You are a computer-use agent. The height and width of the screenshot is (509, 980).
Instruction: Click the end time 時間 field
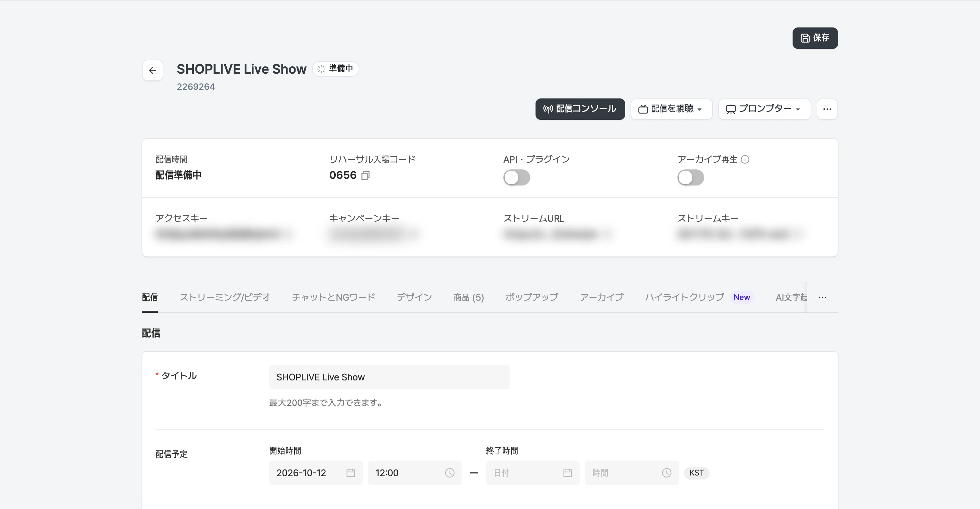point(632,472)
